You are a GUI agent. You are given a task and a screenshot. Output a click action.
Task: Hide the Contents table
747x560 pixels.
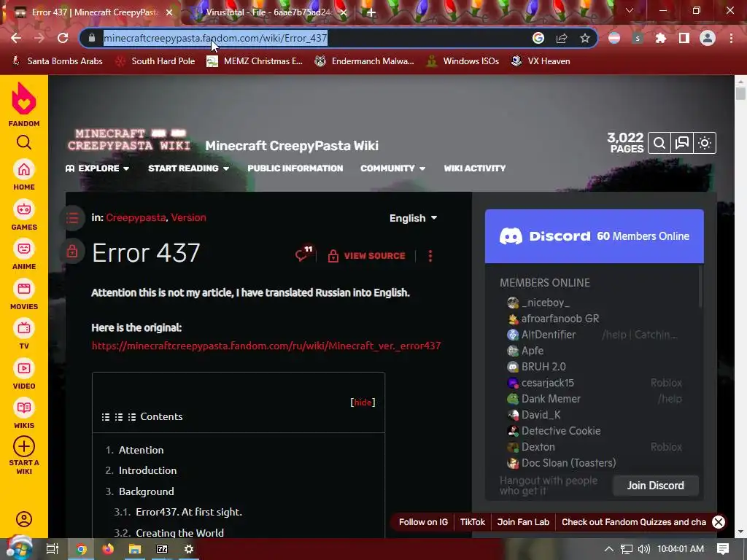(363, 402)
